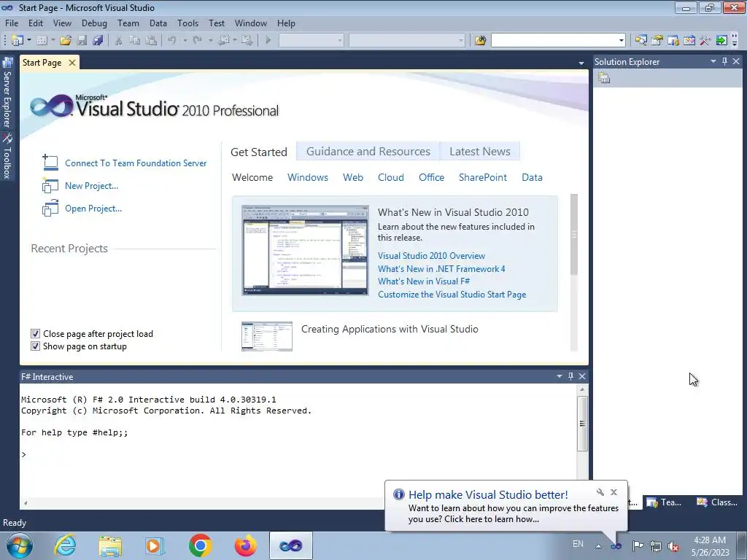The height and width of the screenshot is (560, 747).
Task: Click the Add New Item toolbar icon
Action: [x=42, y=41]
